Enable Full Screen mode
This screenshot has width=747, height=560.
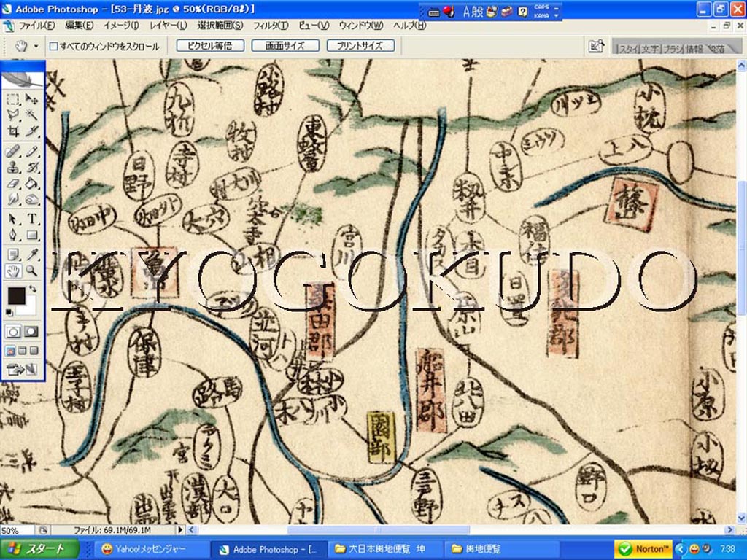point(34,351)
